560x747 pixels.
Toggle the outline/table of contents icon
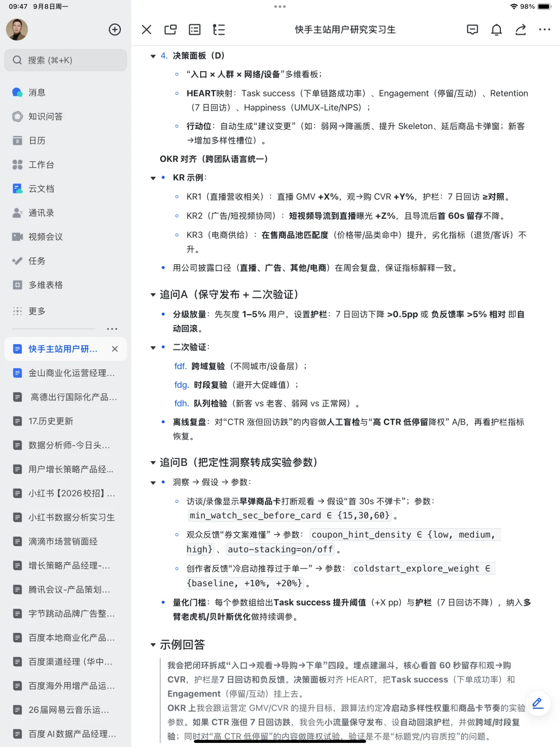pyautogui.click(x=219, y=30)
